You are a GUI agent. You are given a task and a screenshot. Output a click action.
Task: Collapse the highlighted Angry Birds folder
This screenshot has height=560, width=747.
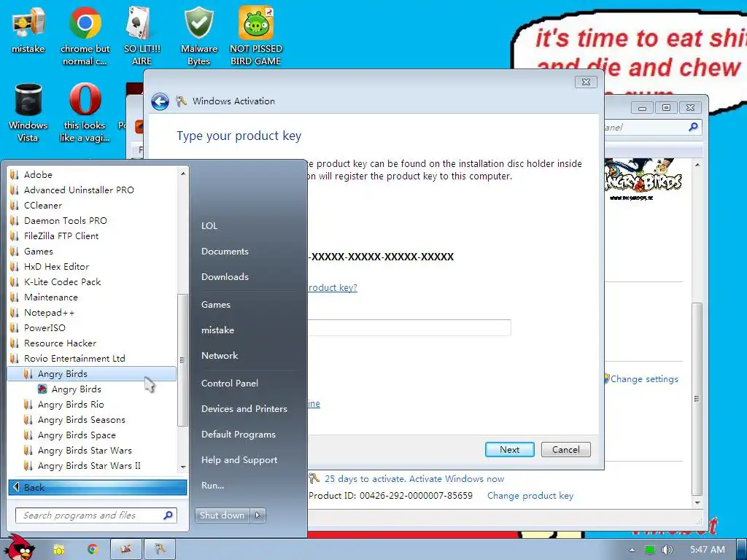point(93,374)
